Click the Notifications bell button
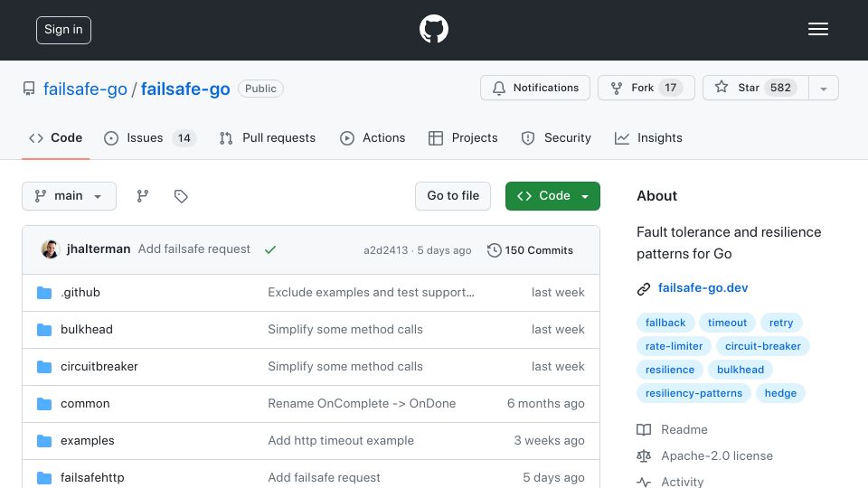868x488 pixels. pyautogui.click(x=534, y=88)
